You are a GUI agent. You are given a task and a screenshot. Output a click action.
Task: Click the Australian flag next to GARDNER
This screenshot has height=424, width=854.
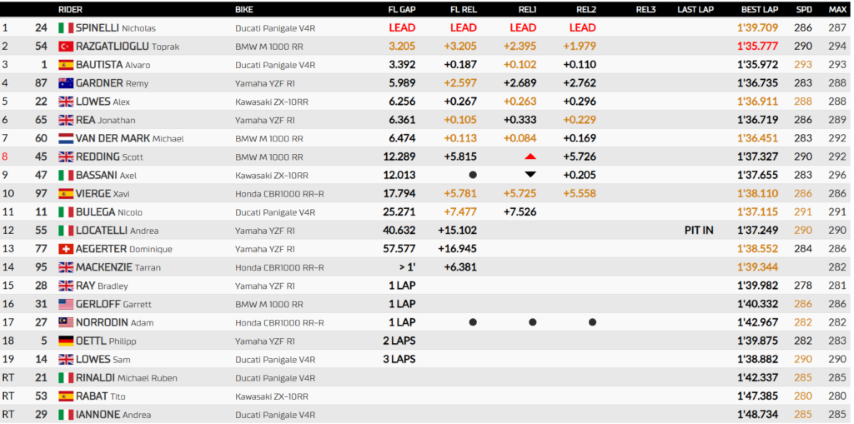click(66, 83)
